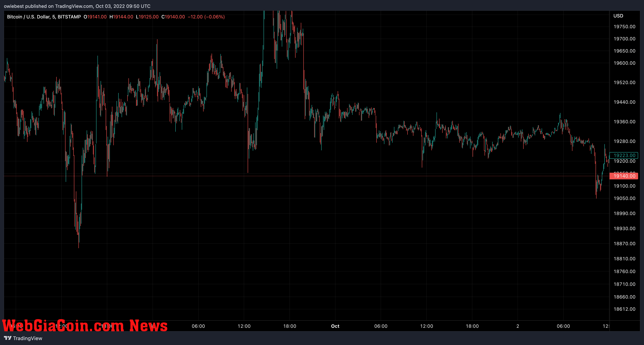Image resolution: width=644 pixels, height=345 pixels.
Task: Click the 18930.00 price axis label
Action: click(x=624, y=228)
